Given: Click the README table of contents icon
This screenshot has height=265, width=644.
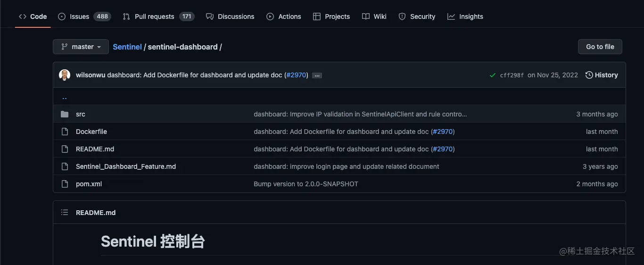Looking at the screenshot, I should tap(65, 213).
